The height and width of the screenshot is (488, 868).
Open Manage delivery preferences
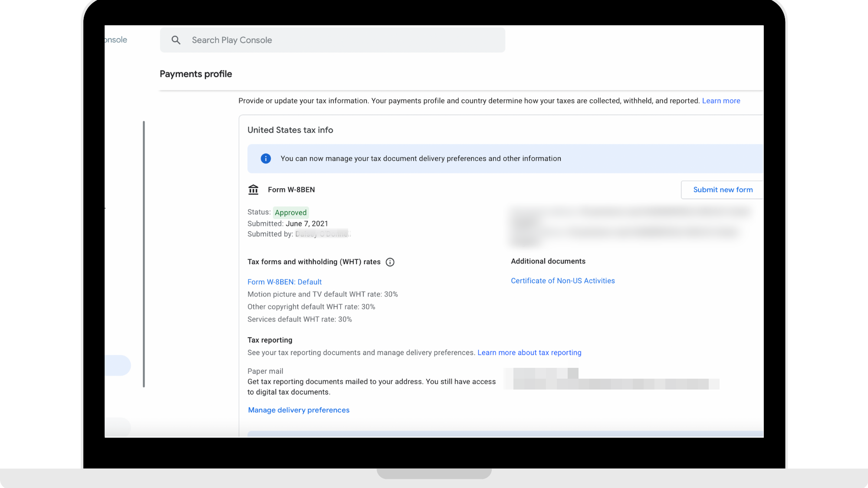click(x=299, y=410)
